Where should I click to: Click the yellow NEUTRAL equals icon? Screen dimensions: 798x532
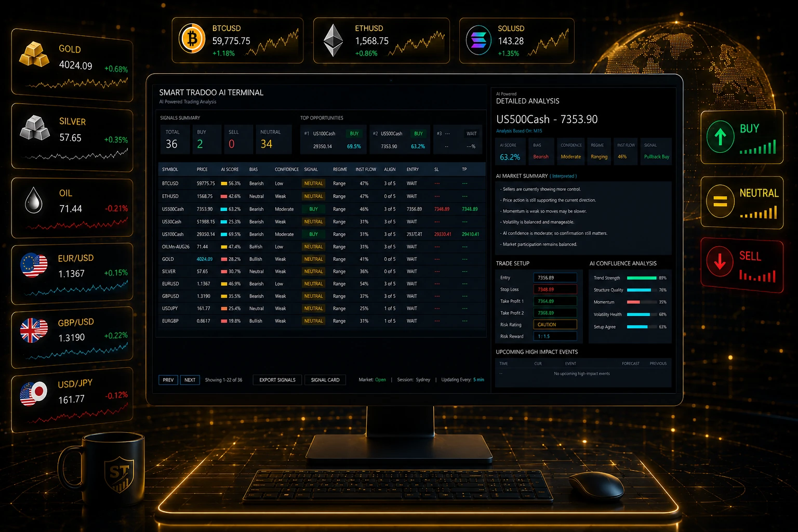click(x=720, y=201)
